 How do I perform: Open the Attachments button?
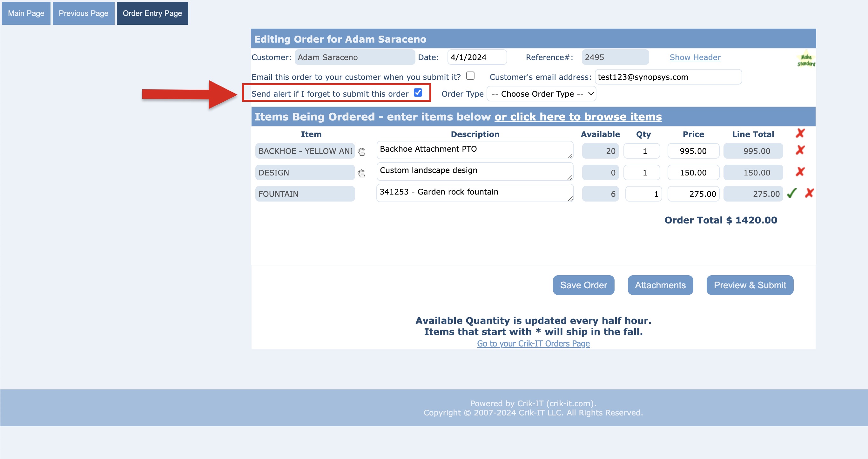[x=660, y=285]
